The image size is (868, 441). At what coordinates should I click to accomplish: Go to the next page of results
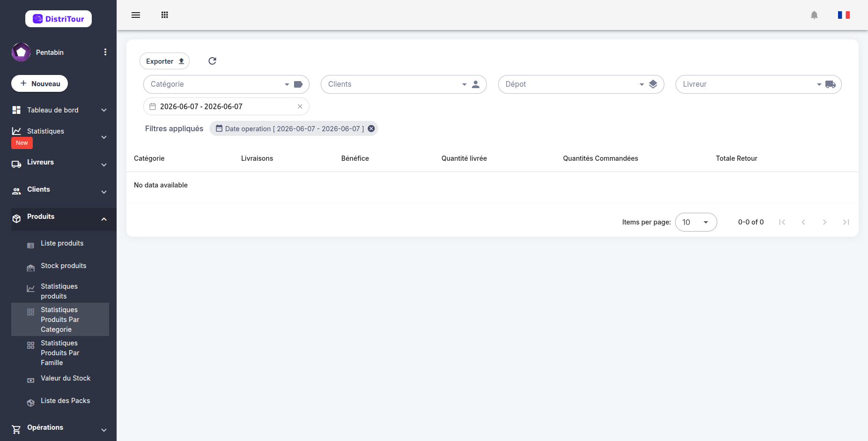pos(824,222)
